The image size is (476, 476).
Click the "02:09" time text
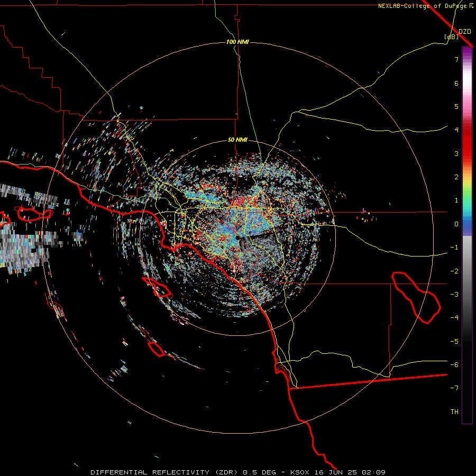[x=374, y=472]
